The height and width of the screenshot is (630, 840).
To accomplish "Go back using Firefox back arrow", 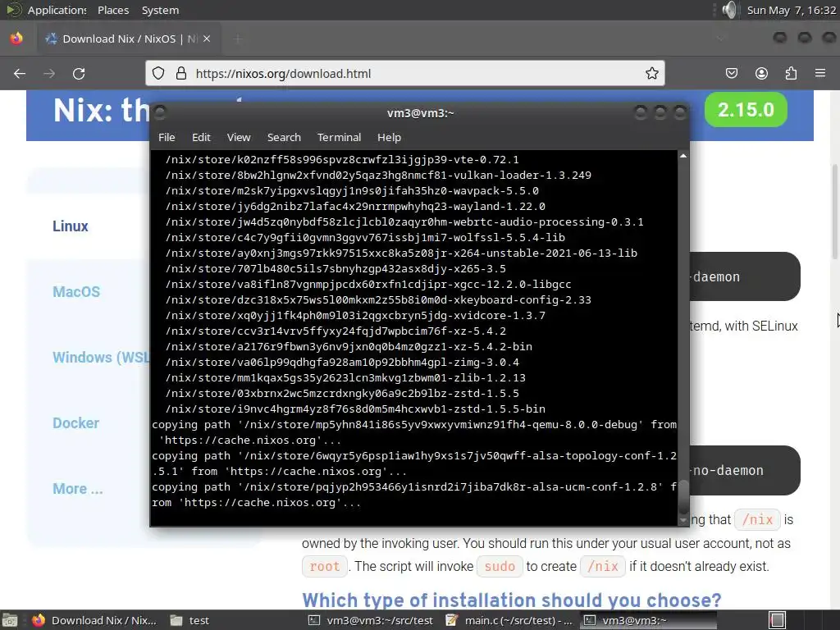I will click(20, 73).
